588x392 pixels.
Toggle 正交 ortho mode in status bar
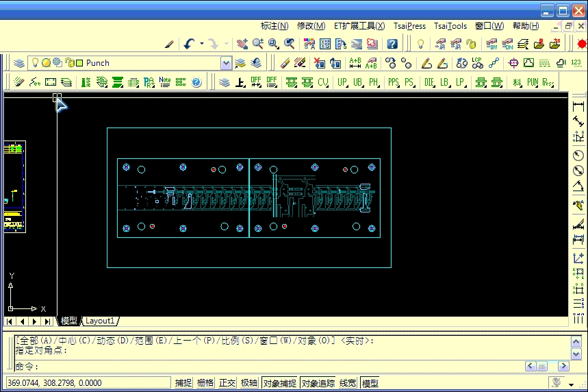click(227, 383)
